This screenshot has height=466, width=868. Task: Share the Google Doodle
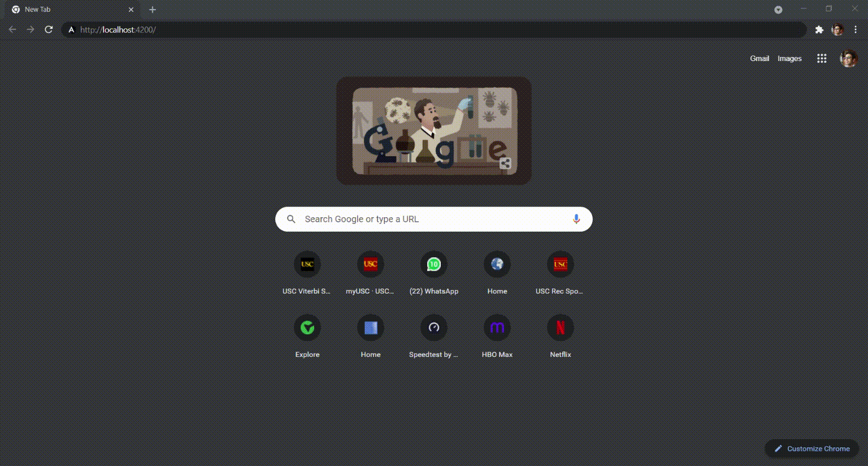click(x=505, y=163)
